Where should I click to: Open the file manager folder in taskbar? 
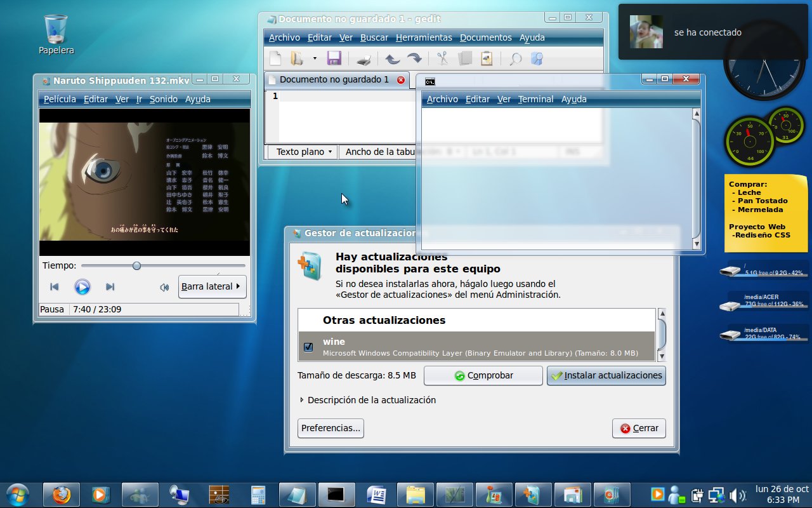coord(416,494)
